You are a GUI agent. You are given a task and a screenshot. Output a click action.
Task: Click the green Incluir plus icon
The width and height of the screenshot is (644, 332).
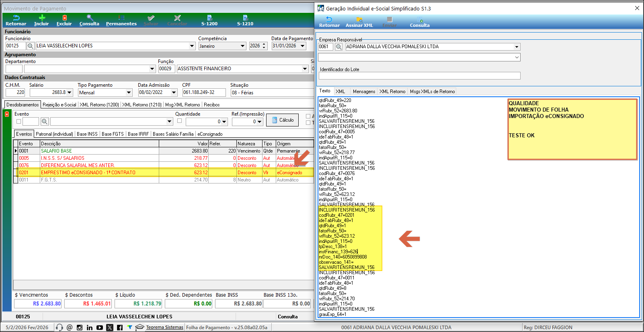[41, 18]
